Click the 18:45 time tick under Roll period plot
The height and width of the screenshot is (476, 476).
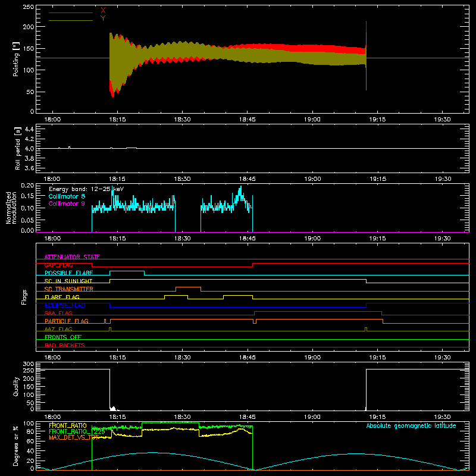tap(248, 179)
